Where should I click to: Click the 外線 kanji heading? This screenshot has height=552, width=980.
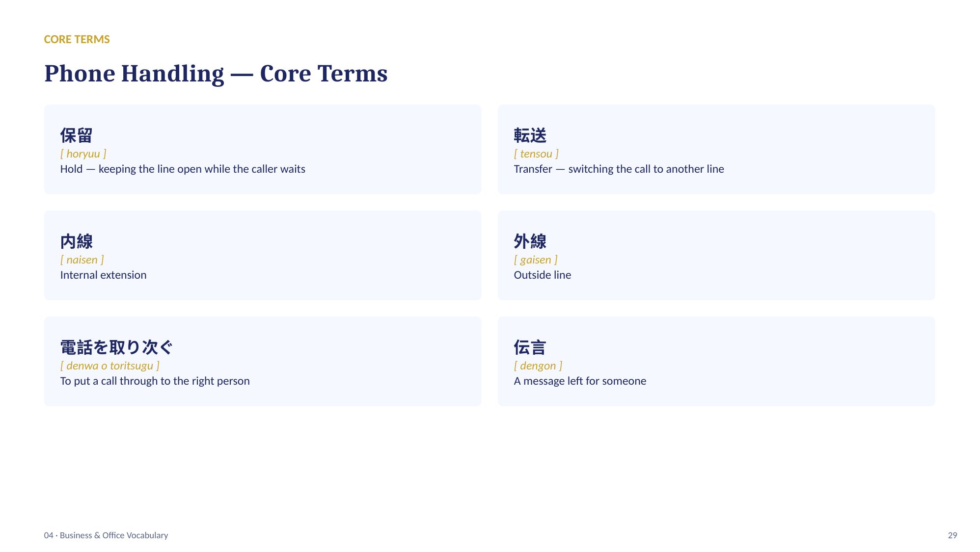pyautogui.click(x=530, y=241)
